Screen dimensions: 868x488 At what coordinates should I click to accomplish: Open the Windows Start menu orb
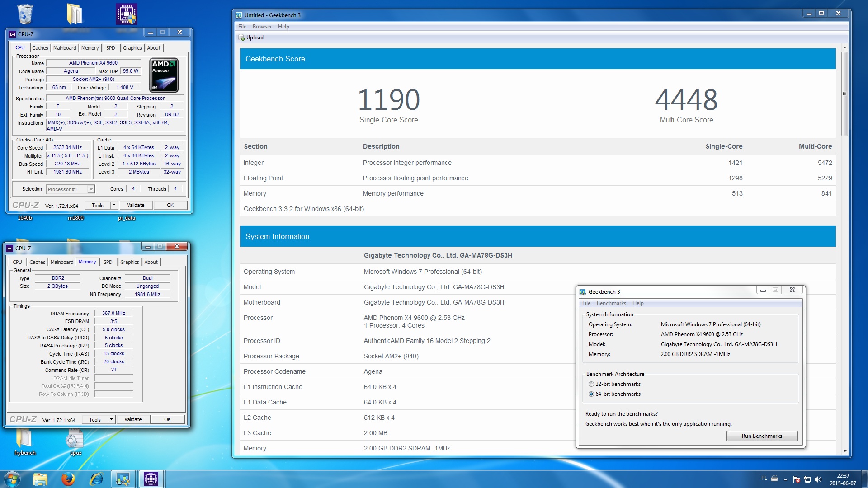point(12,479)
